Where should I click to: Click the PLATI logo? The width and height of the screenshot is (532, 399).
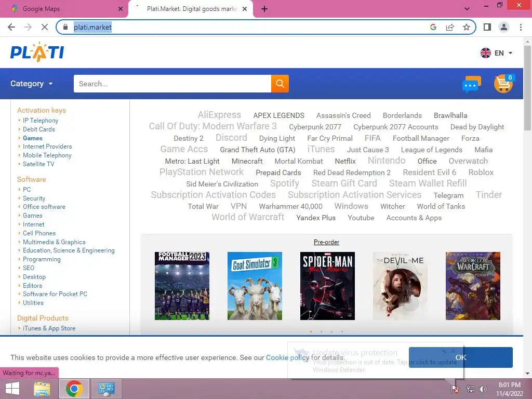(x=37, y=52)
